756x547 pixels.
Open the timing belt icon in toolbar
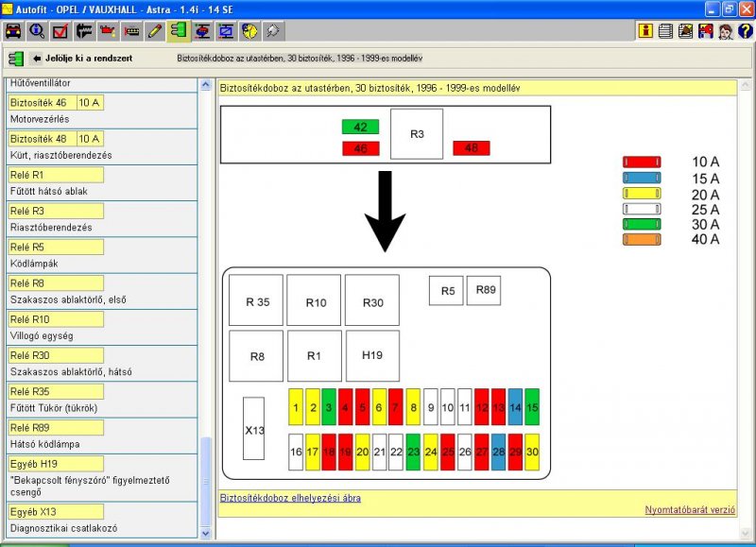[x=131, y=31]
